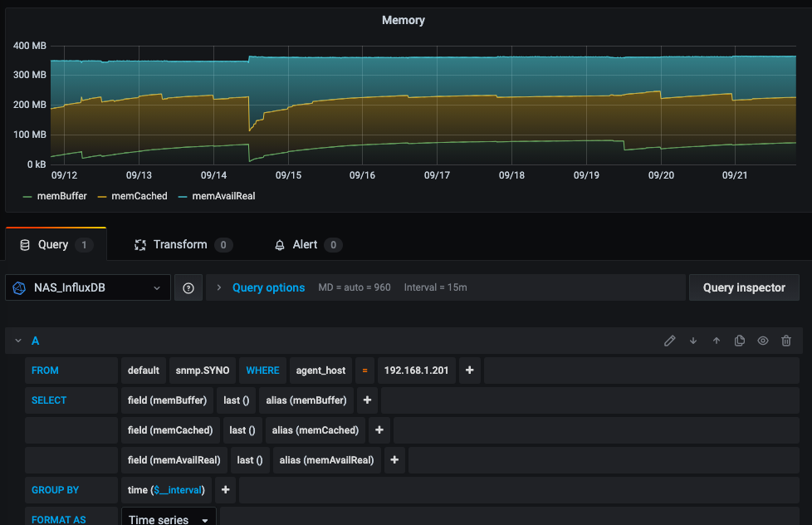Switch to the Alert tab
Screen dimensions: 812x525
tap(308, 244)
